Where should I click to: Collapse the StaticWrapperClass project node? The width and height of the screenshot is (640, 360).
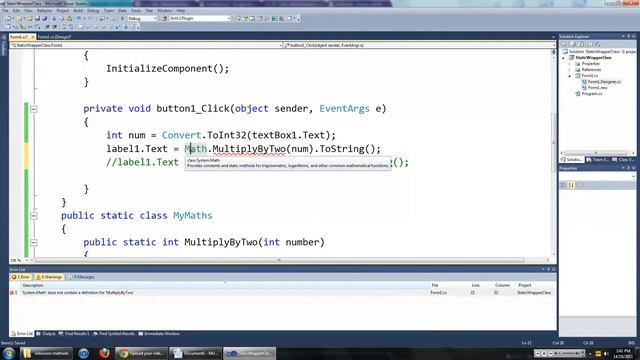tap(564, 58)
